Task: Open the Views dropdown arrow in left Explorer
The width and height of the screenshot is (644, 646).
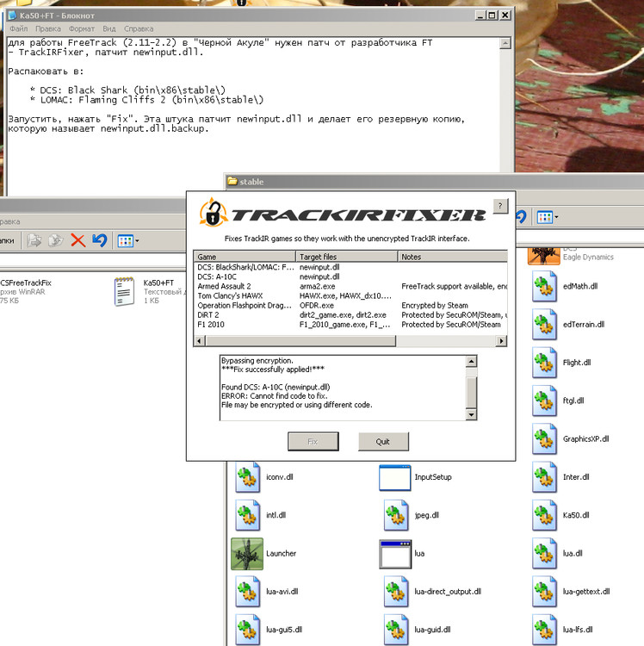Action: point(137,240)
